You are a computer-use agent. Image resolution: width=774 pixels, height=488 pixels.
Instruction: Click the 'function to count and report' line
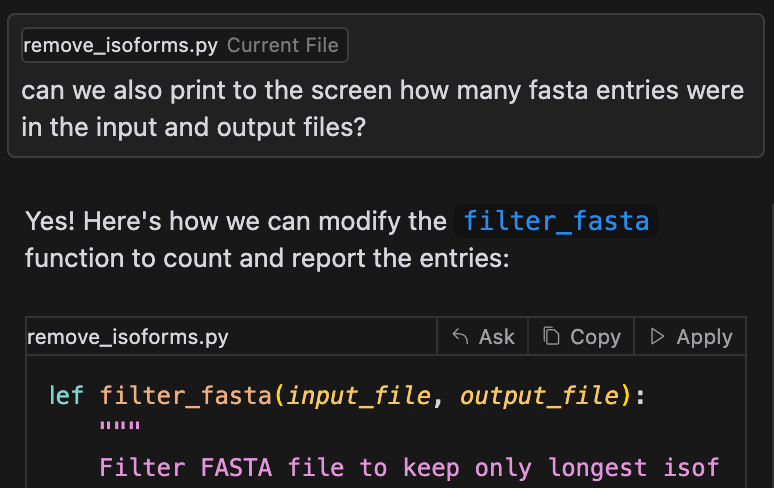click(x=267, y=258)
